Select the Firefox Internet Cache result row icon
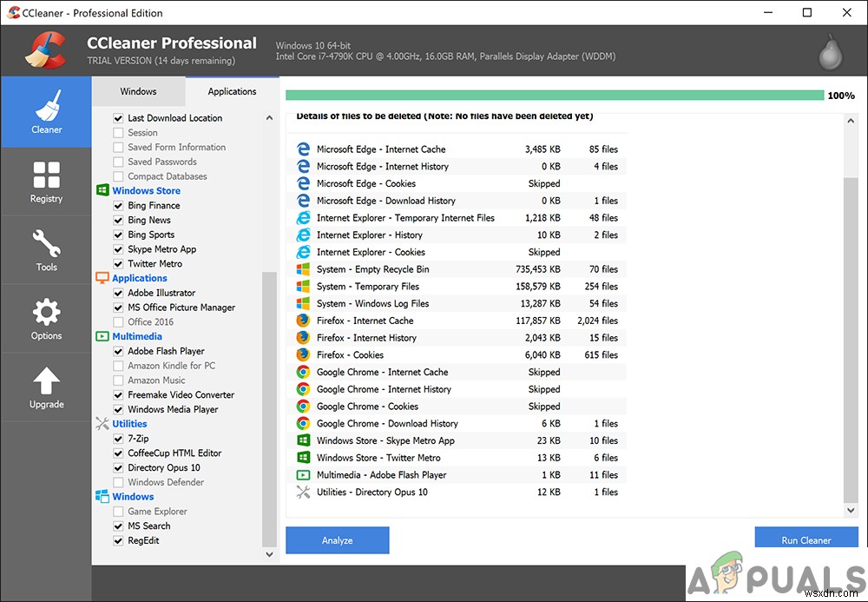The width and height of the screenshot is (868, 602). [x=303, y=321]
